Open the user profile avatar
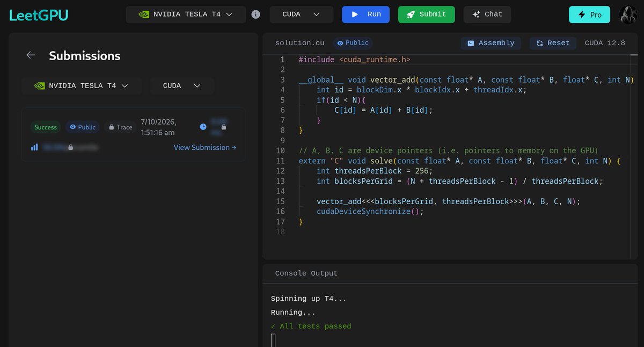The height and width of the screenshot is (347, 644). (628, 15)
